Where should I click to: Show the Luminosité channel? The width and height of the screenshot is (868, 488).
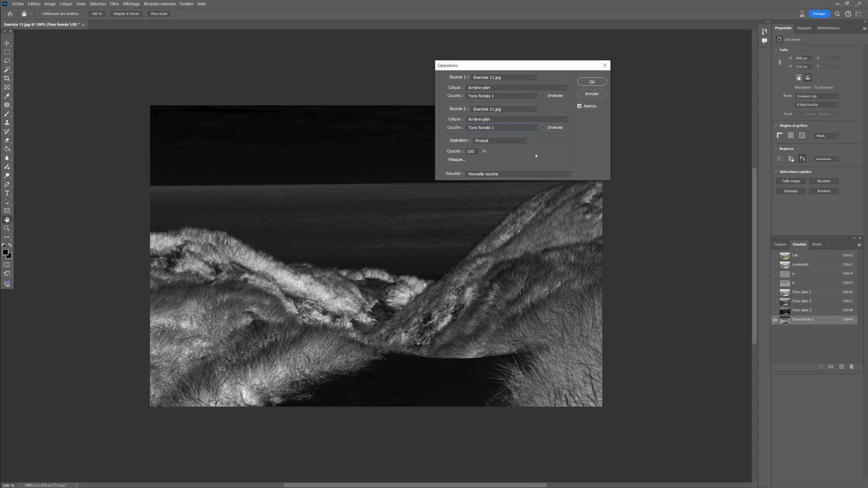tap(775, 265)
